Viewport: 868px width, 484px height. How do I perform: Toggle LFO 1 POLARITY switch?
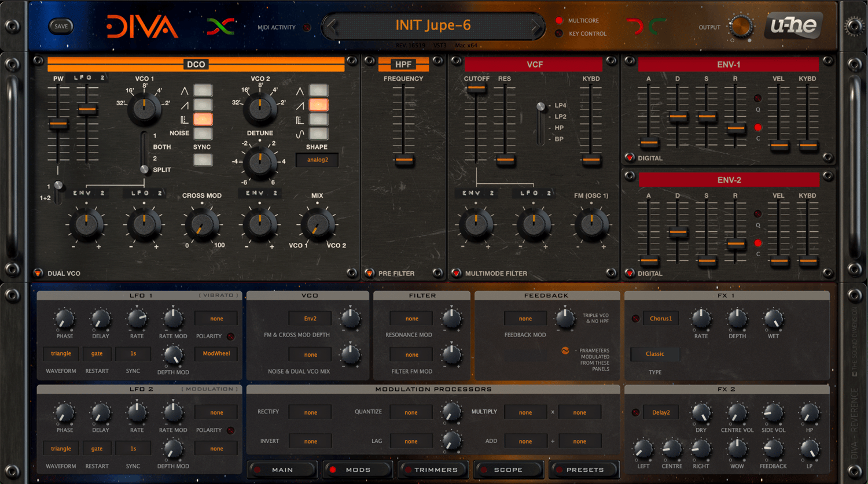[230, 336]
